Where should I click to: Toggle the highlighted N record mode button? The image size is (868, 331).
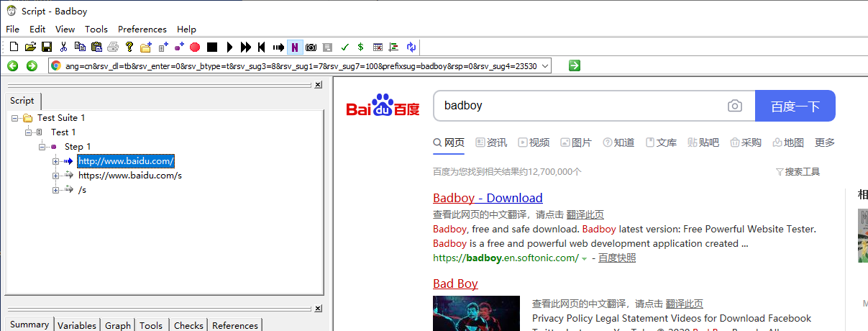pyautogui.click(x=295, y=47)
